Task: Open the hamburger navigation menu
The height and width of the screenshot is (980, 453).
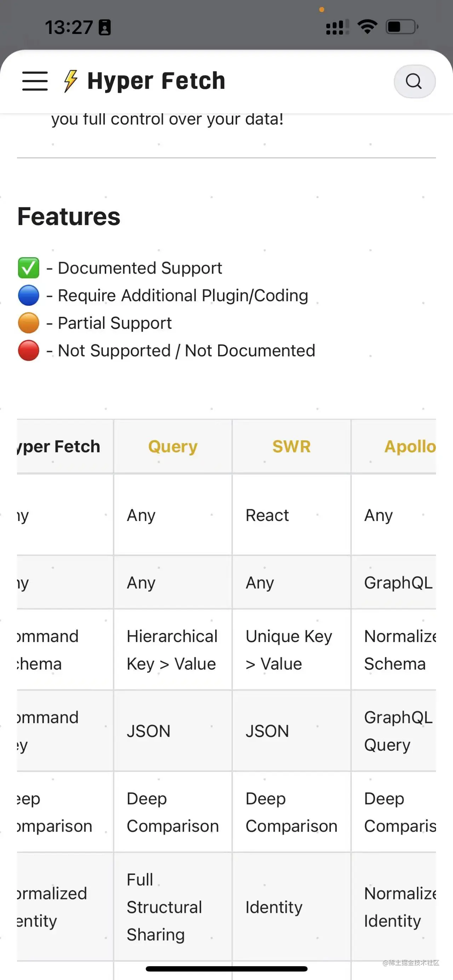Action: (x=35, y=81)
